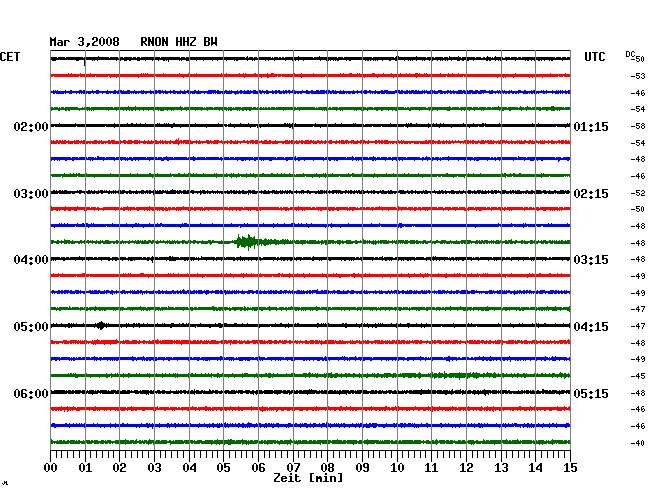Select the CET 06:00 row label

(31, 393)
